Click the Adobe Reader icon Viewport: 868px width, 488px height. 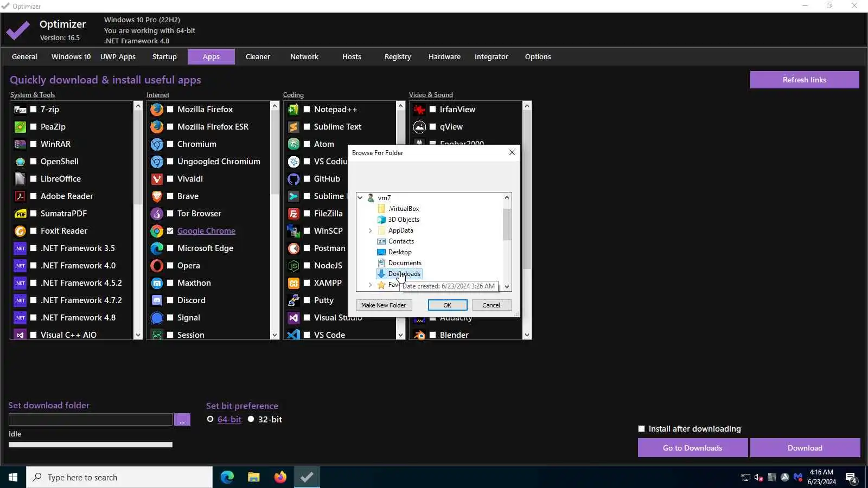(20, 196)
